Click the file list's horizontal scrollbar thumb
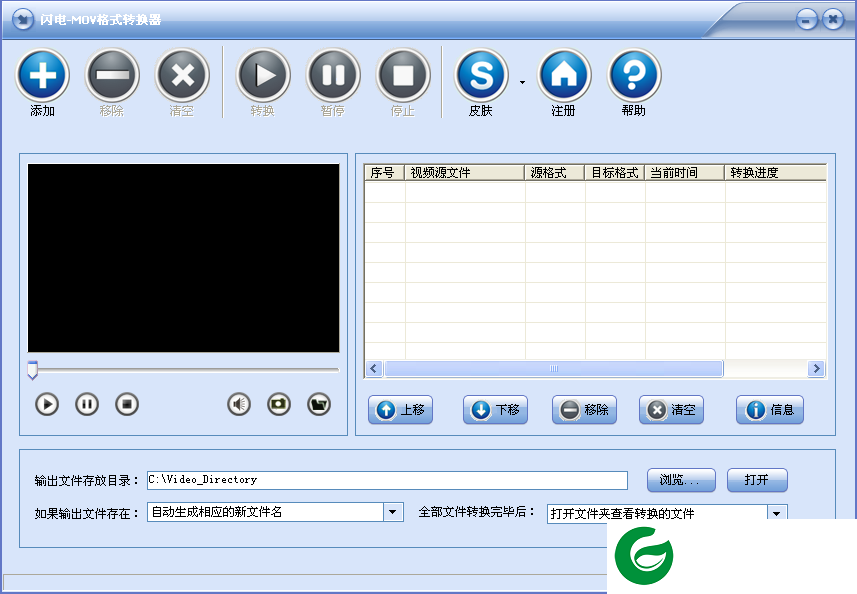 (554, 369)
